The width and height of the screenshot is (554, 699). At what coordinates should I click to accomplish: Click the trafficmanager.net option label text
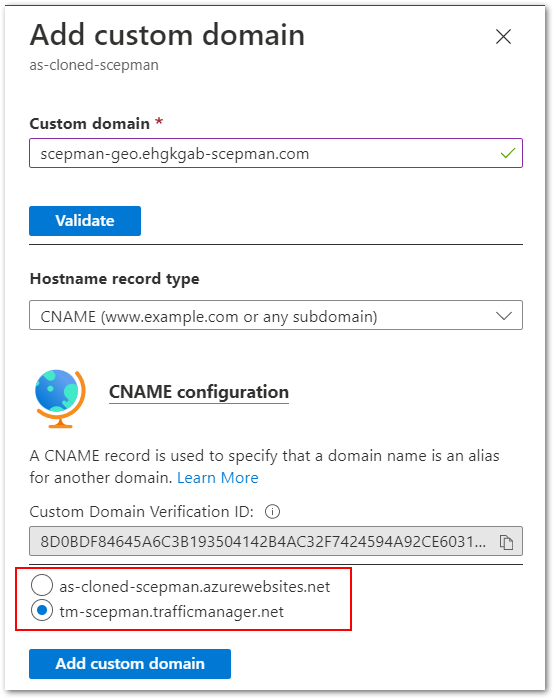[x=172, y=612]
